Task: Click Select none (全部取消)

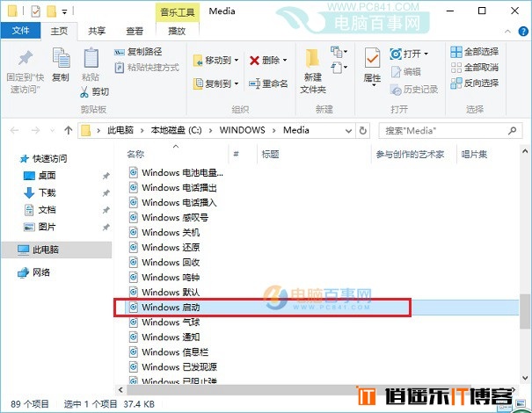Action: pyautogui.click(x=474, y=68)
